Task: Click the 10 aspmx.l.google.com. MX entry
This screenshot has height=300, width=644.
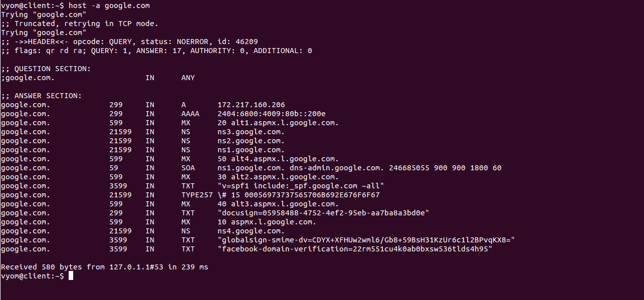Action: 267,222
